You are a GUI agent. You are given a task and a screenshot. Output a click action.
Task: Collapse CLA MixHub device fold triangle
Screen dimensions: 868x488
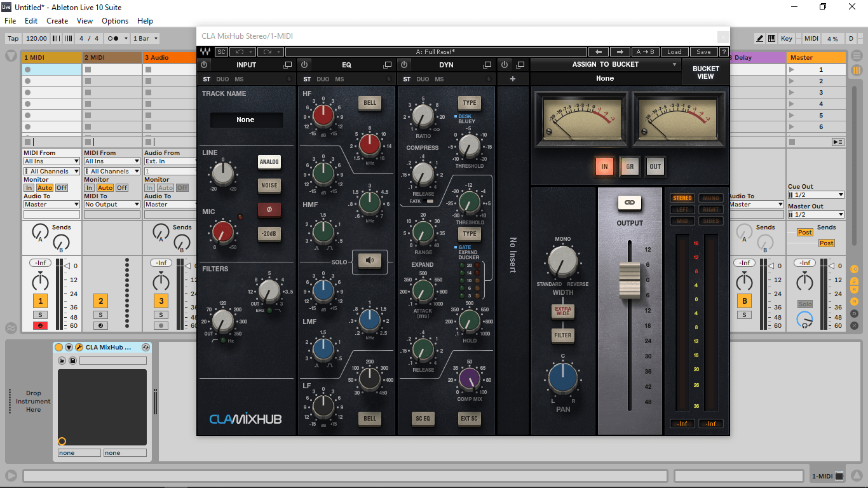click(x=69, y=348)
